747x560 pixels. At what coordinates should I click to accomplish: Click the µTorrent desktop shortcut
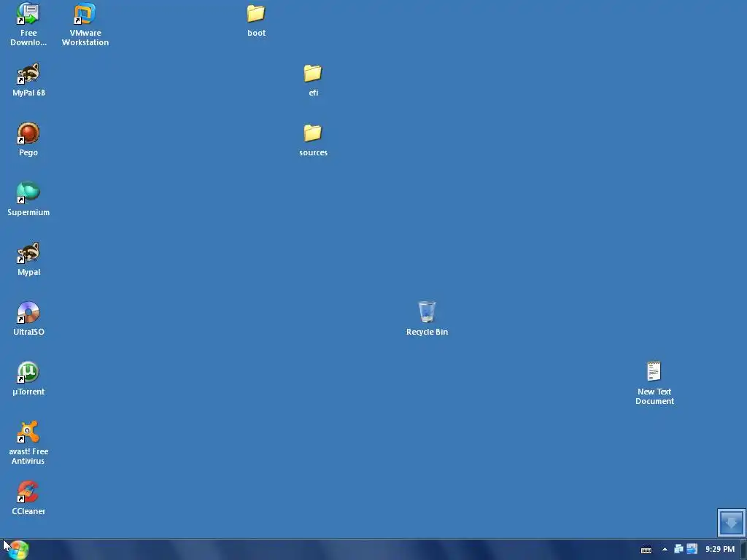[28, 378]
